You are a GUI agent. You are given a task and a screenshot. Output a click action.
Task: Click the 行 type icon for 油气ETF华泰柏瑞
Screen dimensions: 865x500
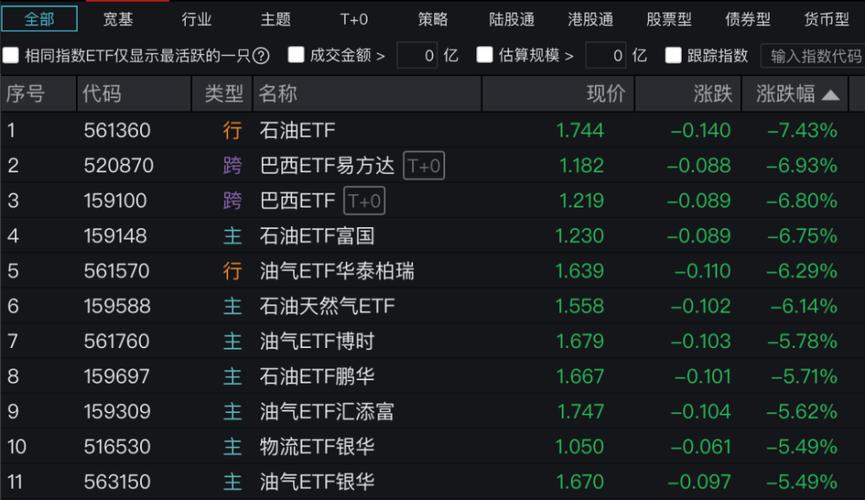(232, 271)
